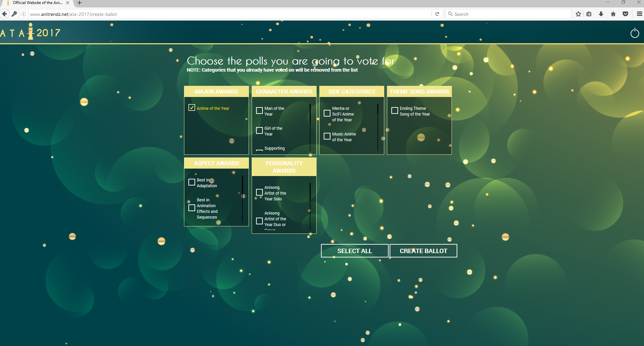644x346 pixels.
Task: Uncheck Anime of the Year
Action: [x=192, y=108]
